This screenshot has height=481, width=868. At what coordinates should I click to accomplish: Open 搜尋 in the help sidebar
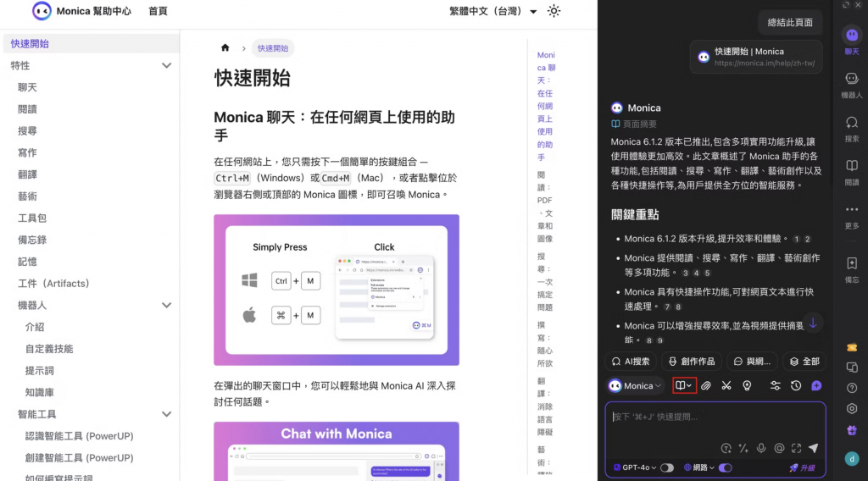[27, 131]
